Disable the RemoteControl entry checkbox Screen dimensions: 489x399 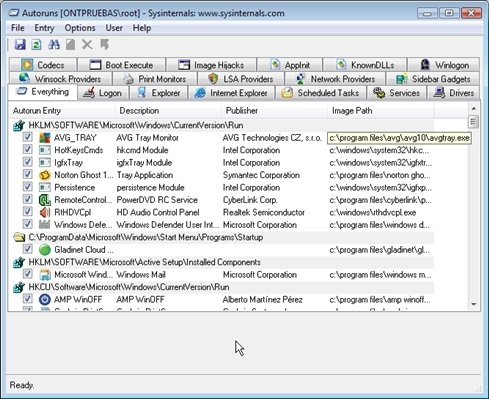pos(28,199)
